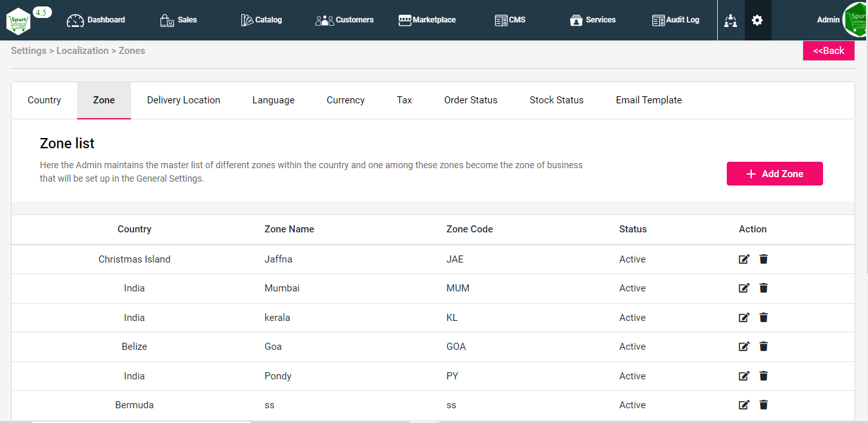
Task: Click the settings gear icon
Action: (758, 21)
